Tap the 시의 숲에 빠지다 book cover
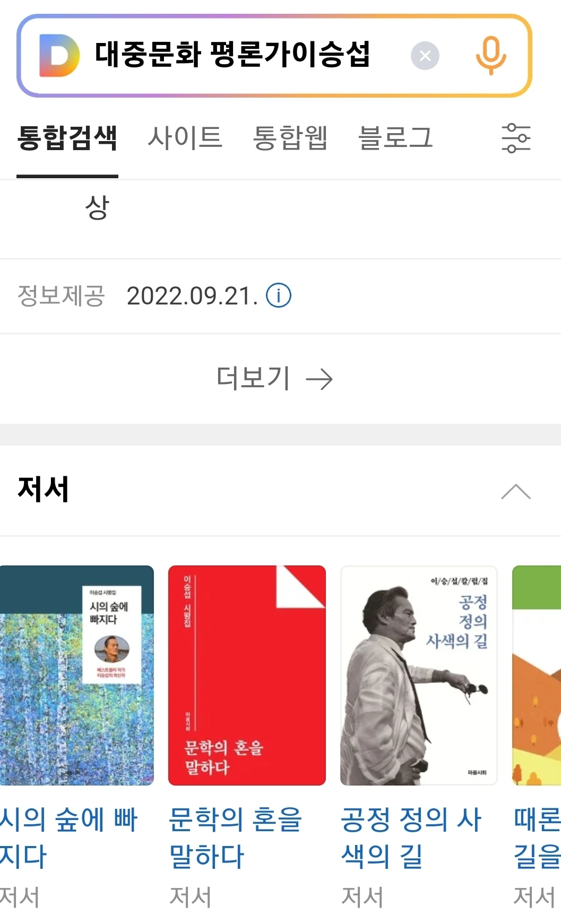This screenshot has width=561, height=924. tap(77, 675)
